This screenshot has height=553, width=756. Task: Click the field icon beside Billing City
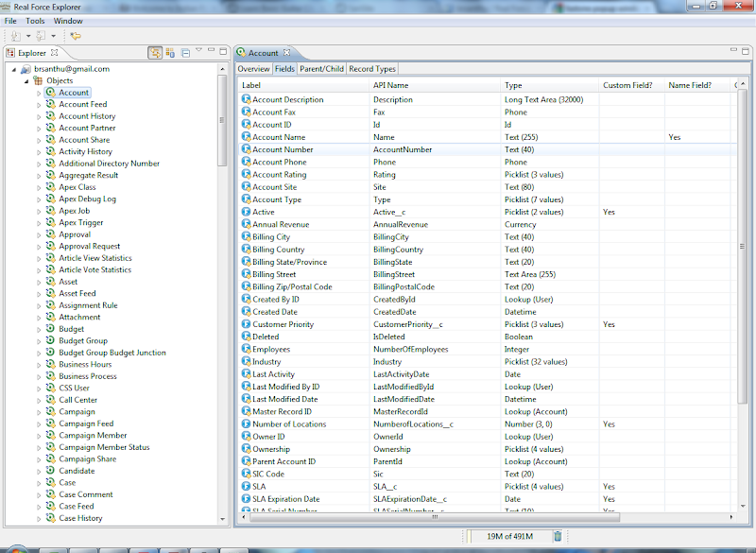click(x=246, y=236)
